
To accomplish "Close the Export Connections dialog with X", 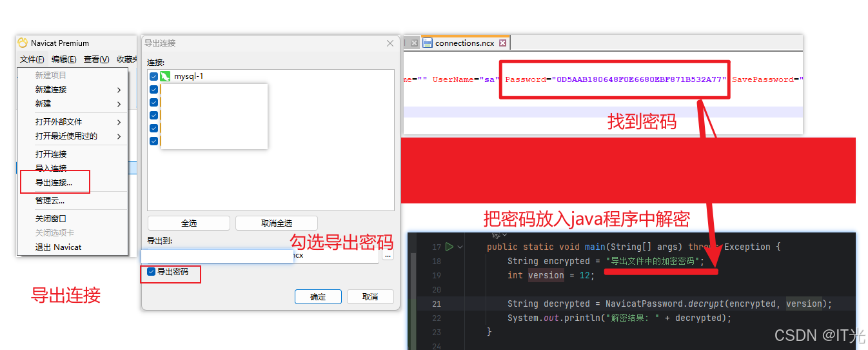I will pyautogui.click(x=390, y=43).
